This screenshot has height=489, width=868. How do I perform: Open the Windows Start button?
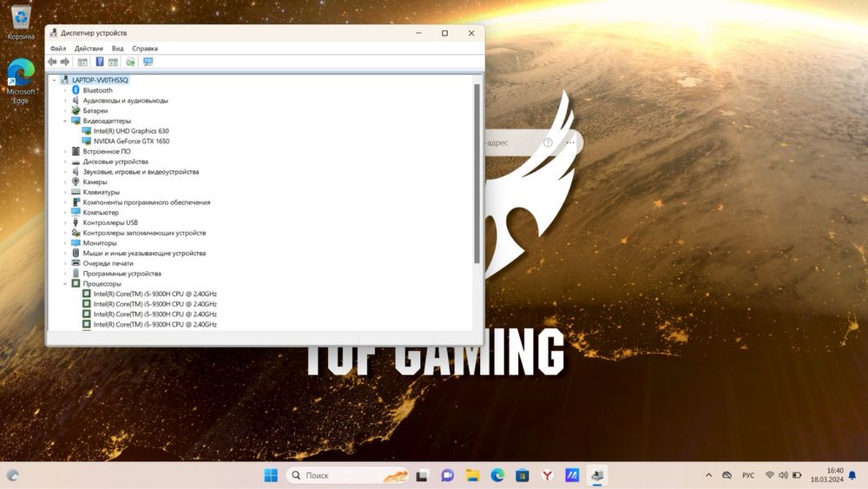[271, 475]
